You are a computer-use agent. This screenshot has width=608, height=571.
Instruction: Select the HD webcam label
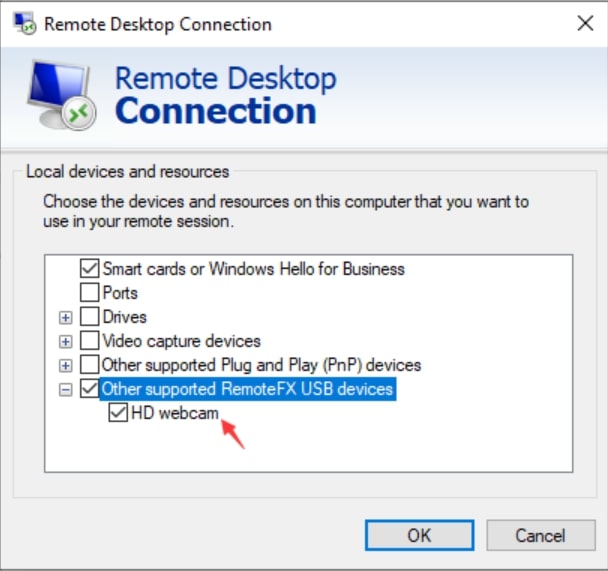[x=175, y=412]
